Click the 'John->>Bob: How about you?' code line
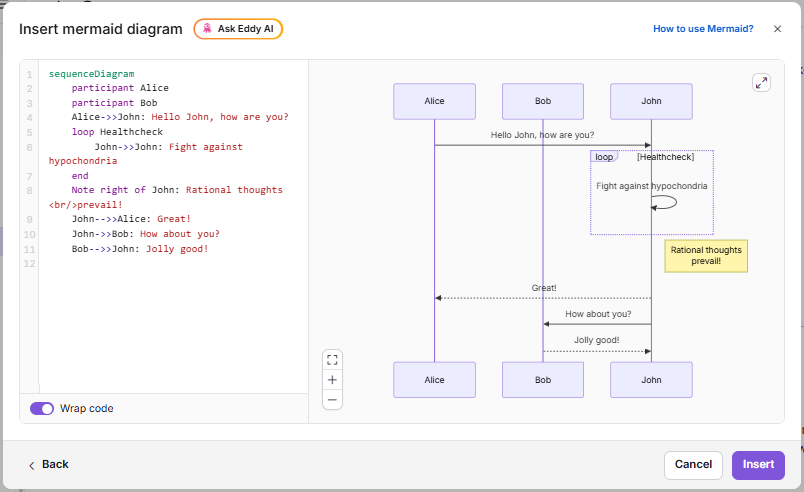The width and height of the screenshot is (804, 492). point(146,234)
